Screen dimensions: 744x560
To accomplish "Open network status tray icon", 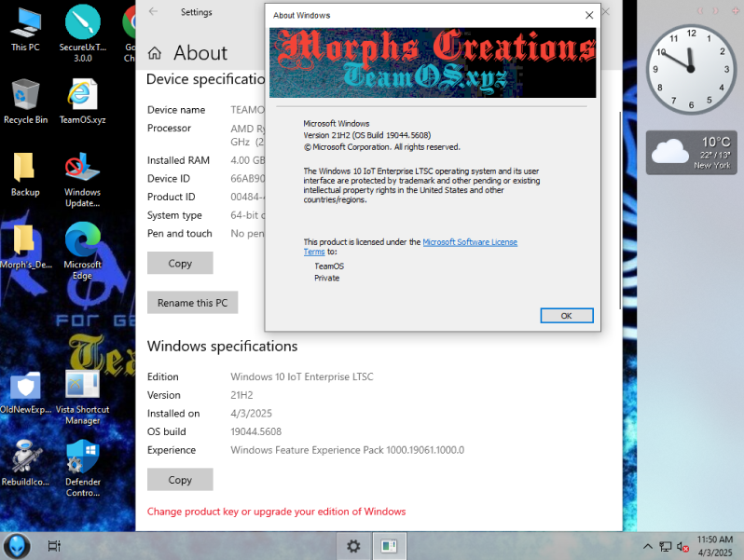I will (x=666, y=547).
